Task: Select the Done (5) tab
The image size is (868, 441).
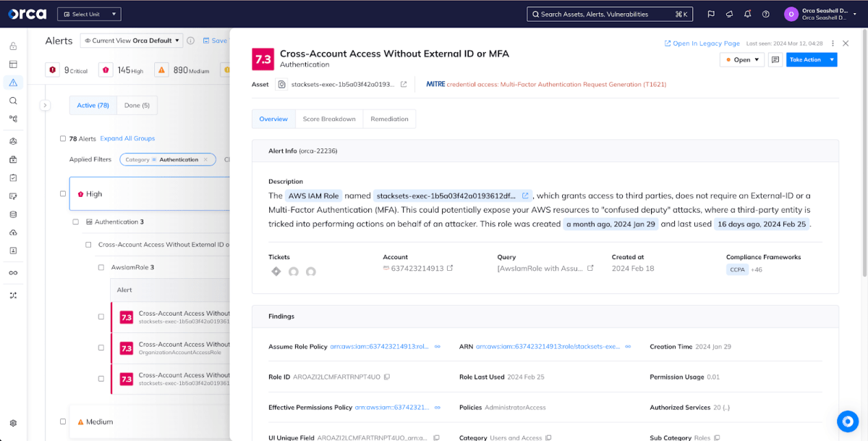Action: click(137, 105)
